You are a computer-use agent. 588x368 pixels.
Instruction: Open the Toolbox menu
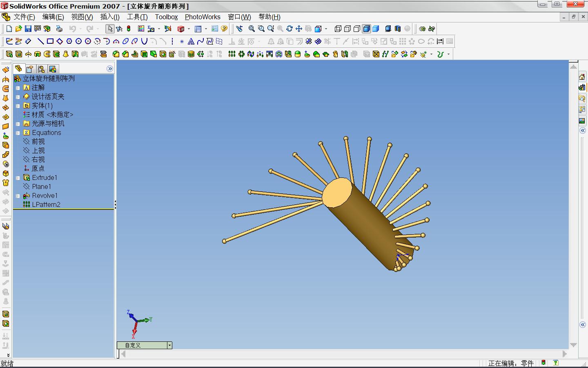point(166,17)
